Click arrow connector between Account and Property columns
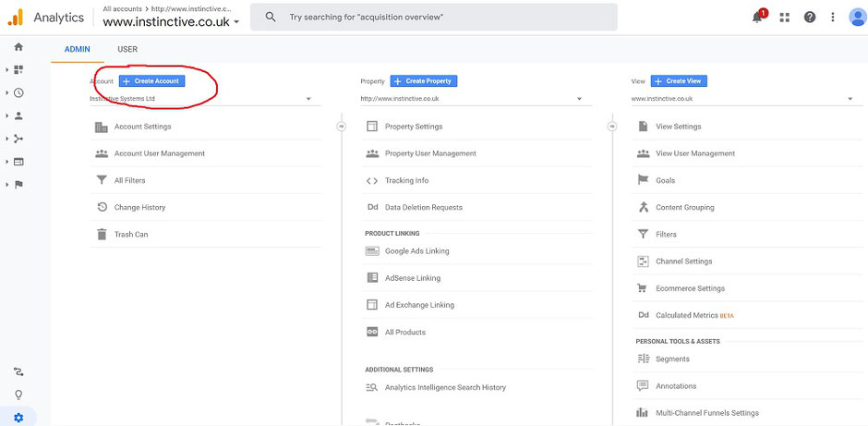Viewport: 868px width, 426px height. pyautogui.click(x=341, y=127)
